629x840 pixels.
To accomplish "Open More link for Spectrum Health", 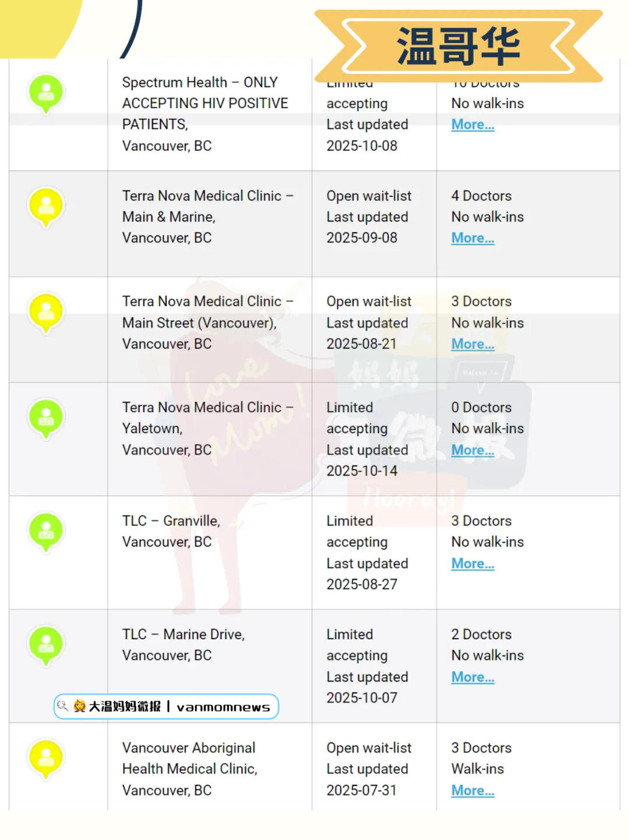I will click(x=472, y=125).
